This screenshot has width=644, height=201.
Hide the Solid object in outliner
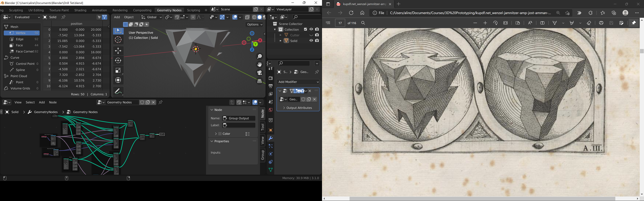[x=311, y=41]
